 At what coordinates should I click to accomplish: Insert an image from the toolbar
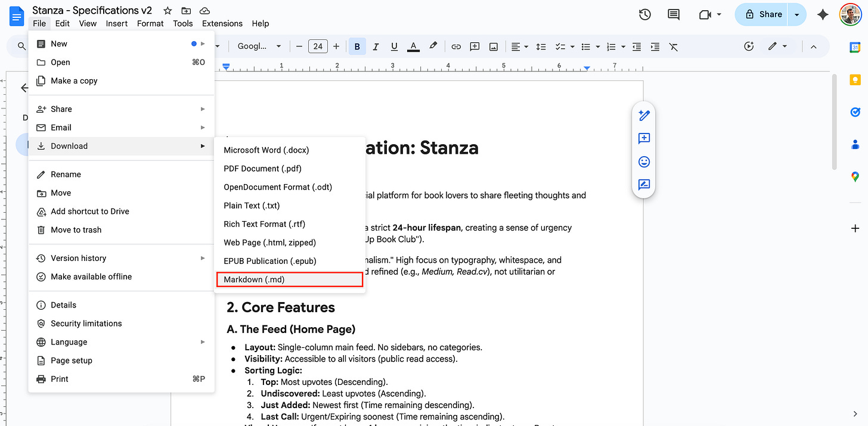pyautogui.click(x=493, y=46)
